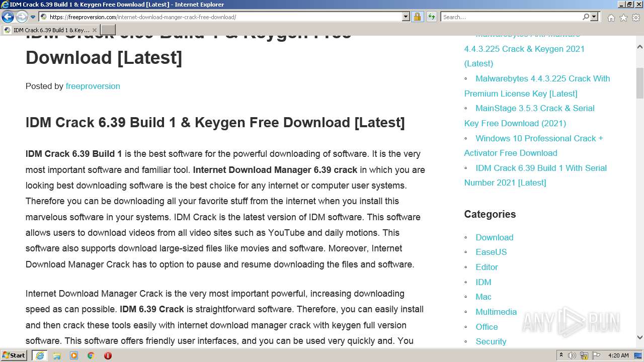Open the Download category

(x=494, y=237)
